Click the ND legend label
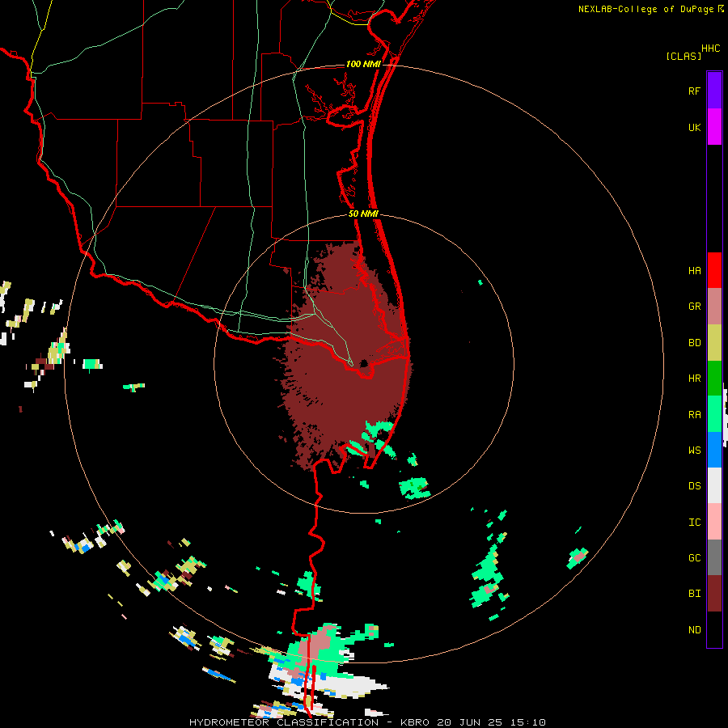Image resolution: width=728 pixels, height=728 pixels. [695, 629]
